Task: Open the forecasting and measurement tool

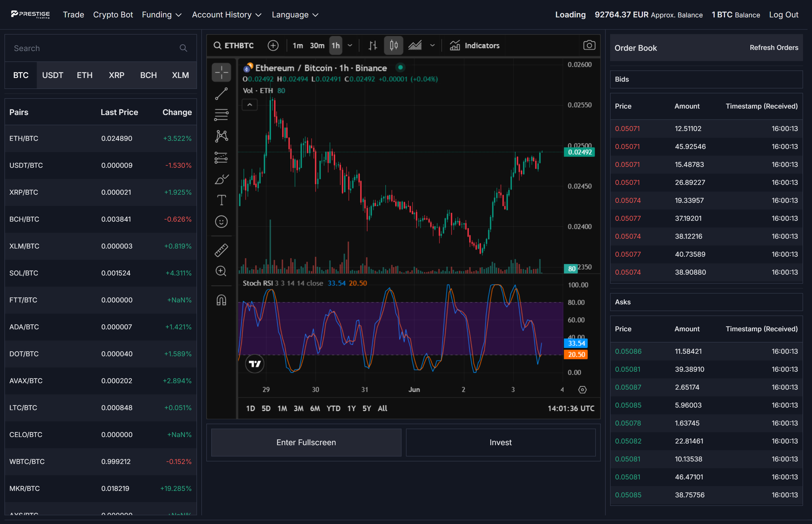Action: 221,158
